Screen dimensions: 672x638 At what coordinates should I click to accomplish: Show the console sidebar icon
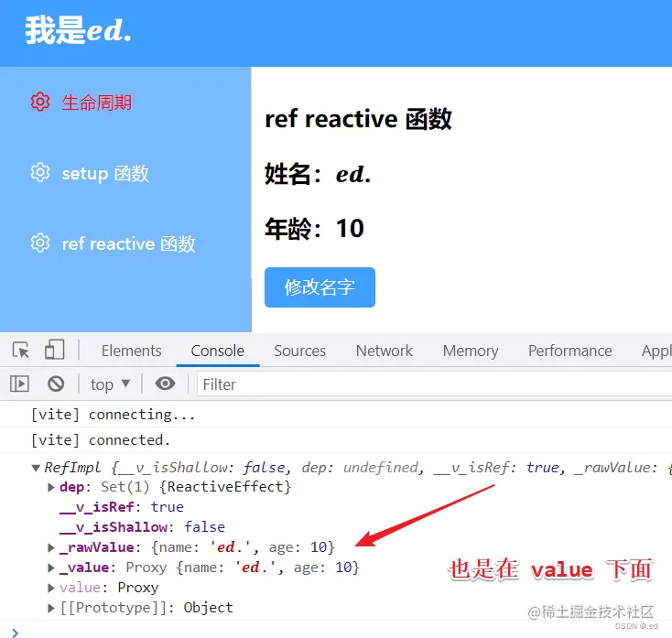coord(19,384)
